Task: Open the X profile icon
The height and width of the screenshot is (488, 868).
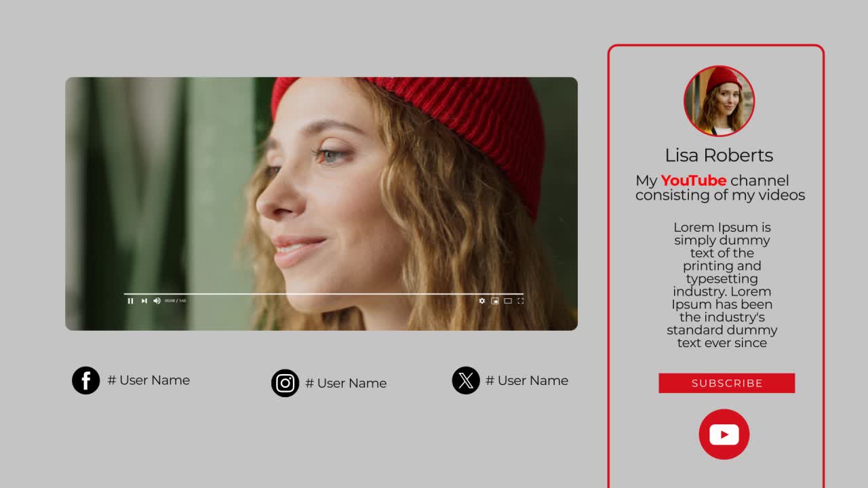Action: pos(466,380)
